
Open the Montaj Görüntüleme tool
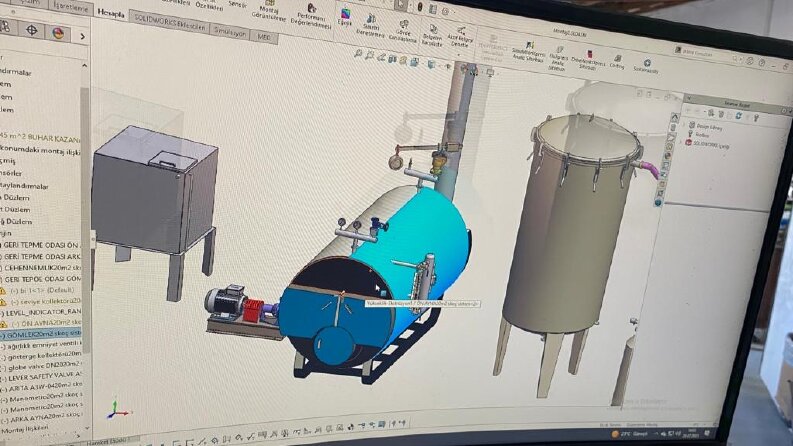point(269,11)
